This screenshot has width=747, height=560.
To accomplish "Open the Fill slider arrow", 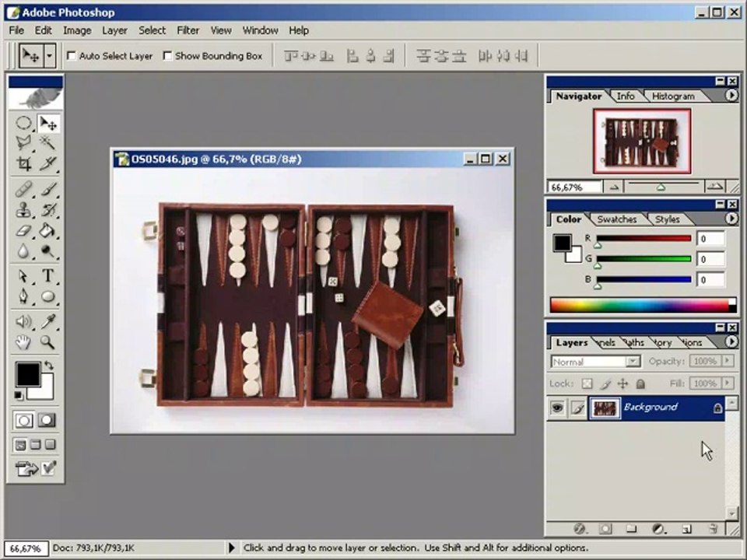I will pyautogui.click(x=728, y=383).
